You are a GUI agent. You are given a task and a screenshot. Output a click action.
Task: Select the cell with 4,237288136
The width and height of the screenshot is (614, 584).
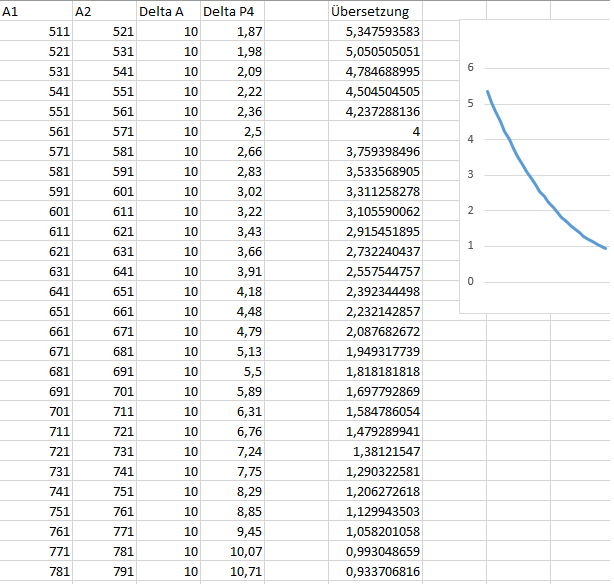pos(376,111)
